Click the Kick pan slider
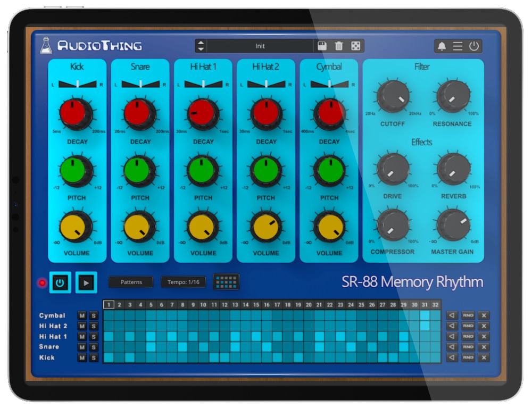This screenshot has width=532, height=408. click(78, 84)
